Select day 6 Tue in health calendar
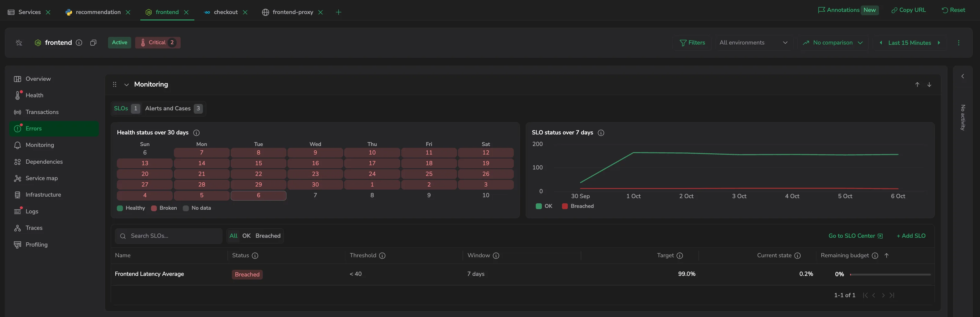Viewport: 980px width, 317px height. point(258,195)
